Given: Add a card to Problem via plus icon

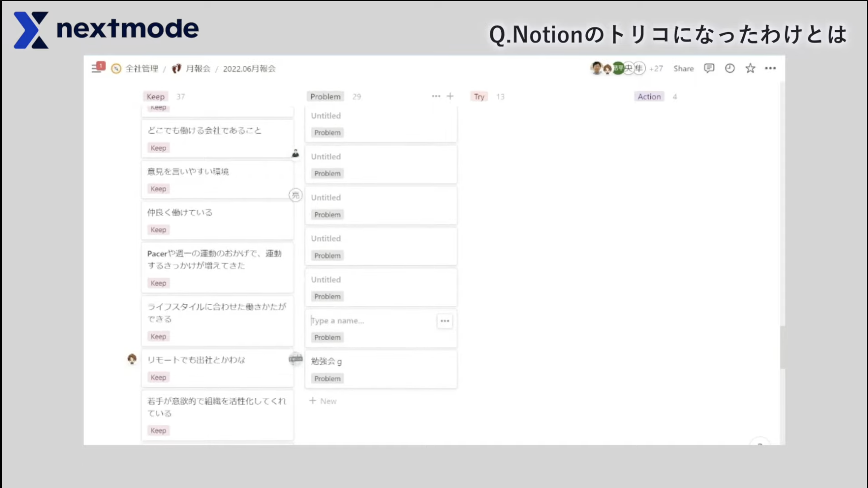Looking at the screenshot, I should 450,96.
